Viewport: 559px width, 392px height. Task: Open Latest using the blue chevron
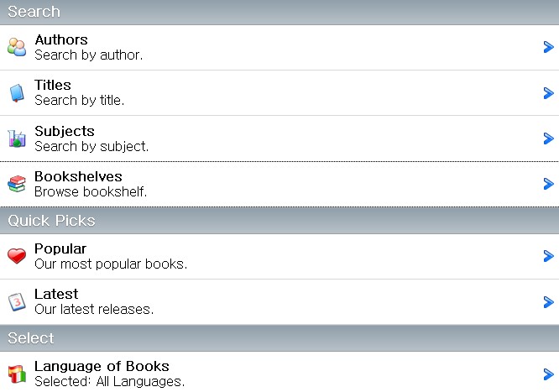coord(548,302)
